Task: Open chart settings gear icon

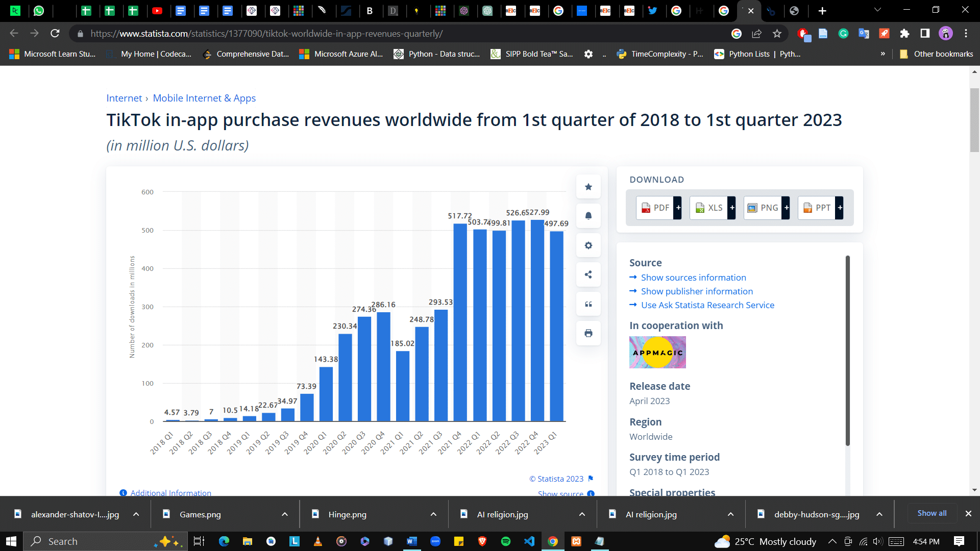Action: 588,245
